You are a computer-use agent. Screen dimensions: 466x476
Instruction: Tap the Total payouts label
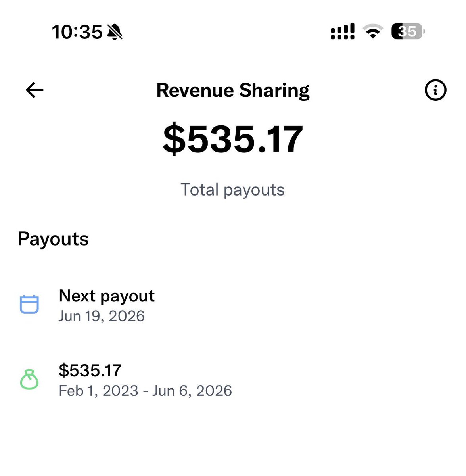(232, 190)
